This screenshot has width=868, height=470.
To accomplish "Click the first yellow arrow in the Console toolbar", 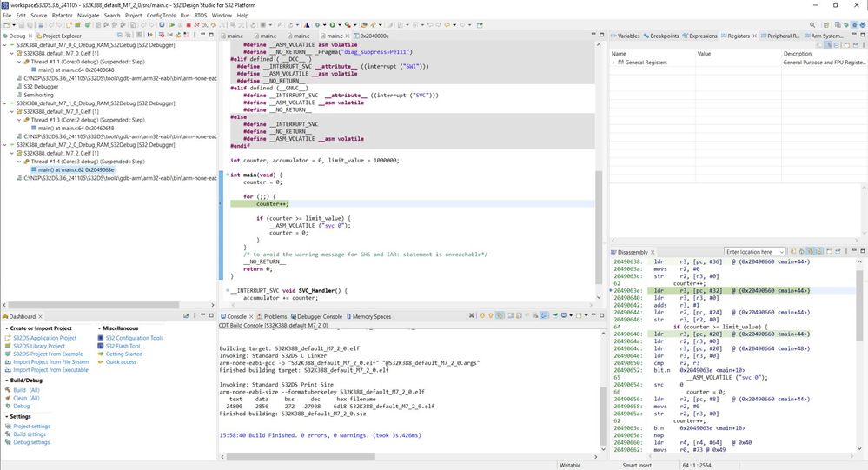I will click(482, 315).
